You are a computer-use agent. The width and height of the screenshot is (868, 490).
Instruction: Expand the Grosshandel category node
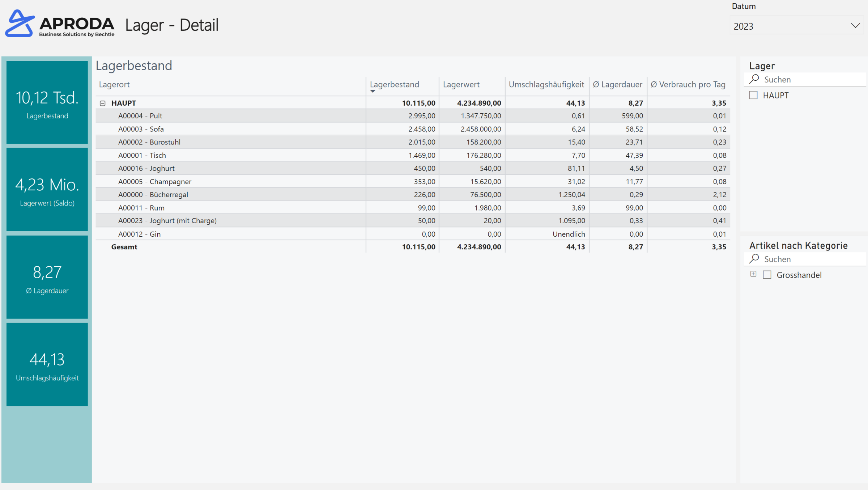[753, 274]
